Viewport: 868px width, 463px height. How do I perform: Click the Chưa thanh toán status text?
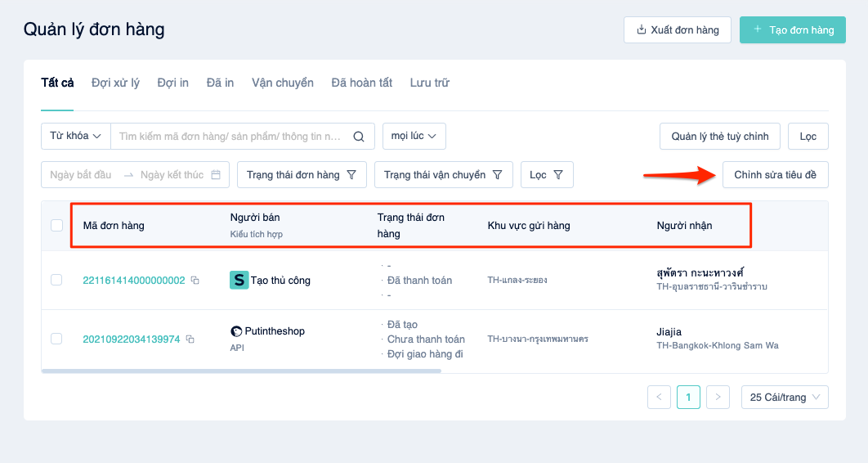click(426, 339)
